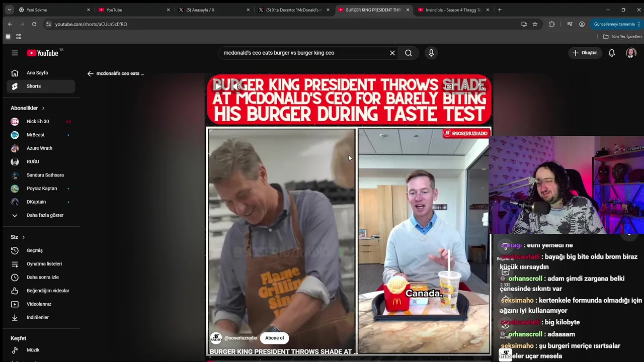Viewport: 644px width, 362px height.
Task: Open the apps grid in bookmarks bar
Action: click(19, 37)
